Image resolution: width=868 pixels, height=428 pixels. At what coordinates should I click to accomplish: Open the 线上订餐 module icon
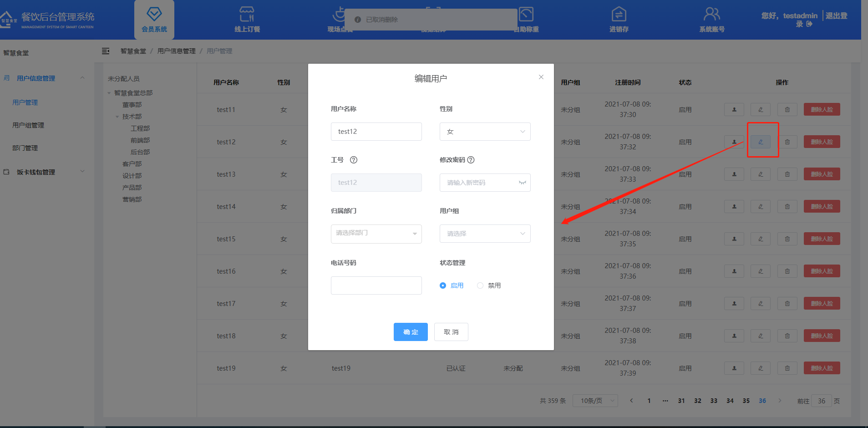tap(247, 14)
